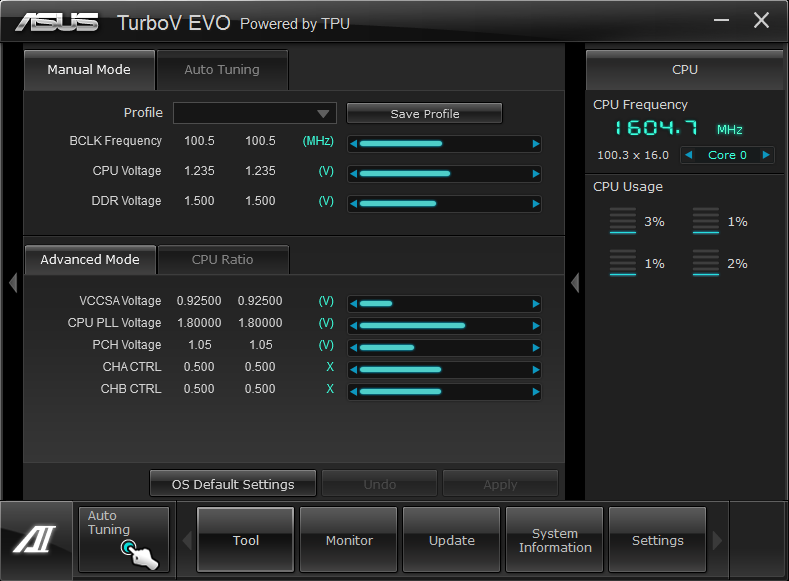Viewport: 789px width, 581px height.
Task: Close the TurboV EVO window
Action: click(761, 20)
